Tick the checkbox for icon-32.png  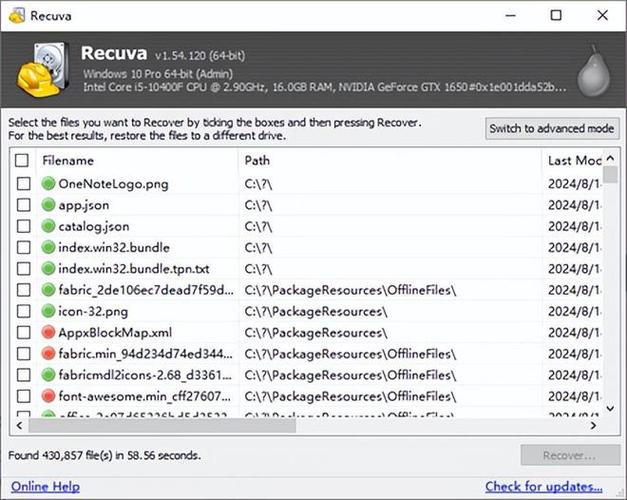click(x=24, y=311)
